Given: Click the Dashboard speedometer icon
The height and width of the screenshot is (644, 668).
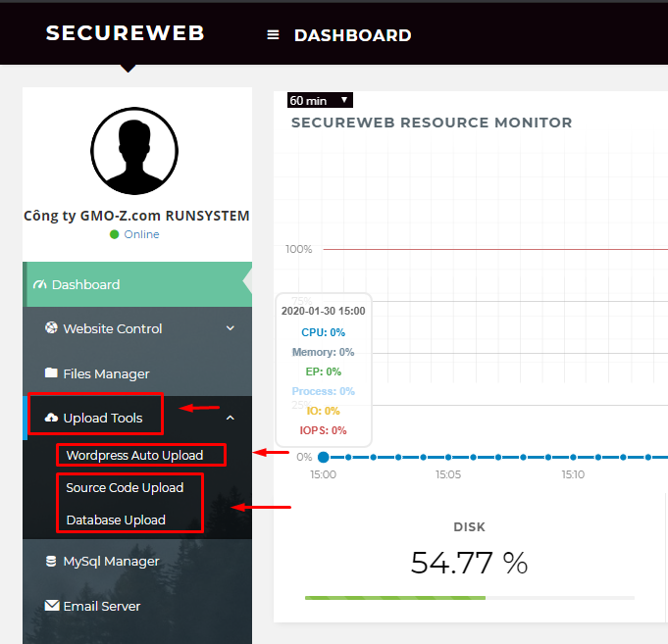Looking at the screenshot, I should [39, 284].
